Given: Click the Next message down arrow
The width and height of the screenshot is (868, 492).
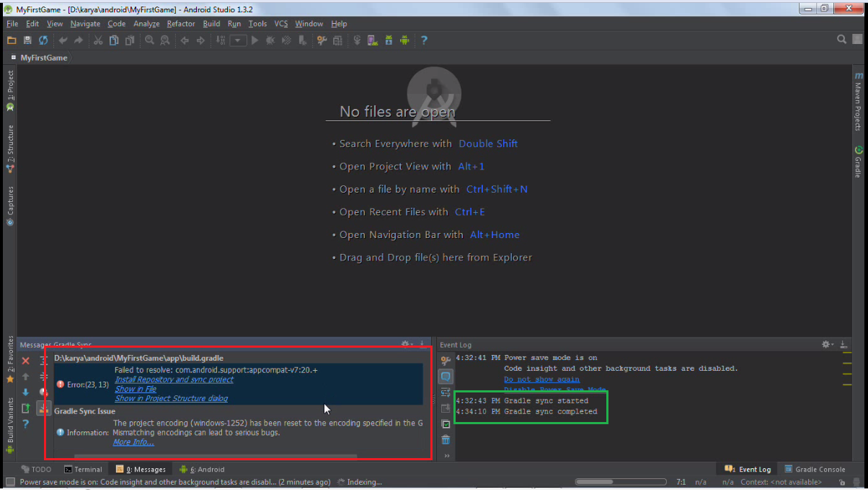Looking at the screenshot, I should point(25,392).
